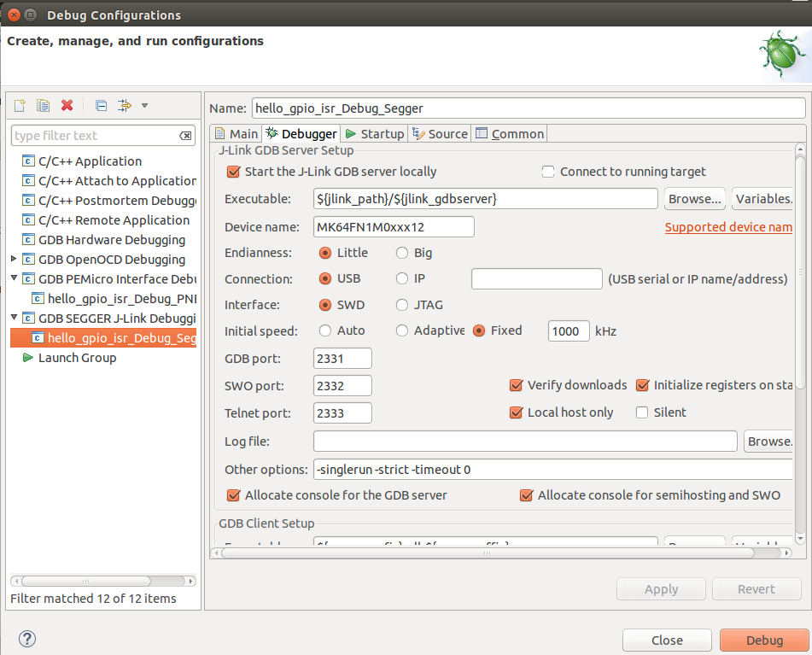
Task: Click Variables button for the J-Link executable
Action: [762, 199]
